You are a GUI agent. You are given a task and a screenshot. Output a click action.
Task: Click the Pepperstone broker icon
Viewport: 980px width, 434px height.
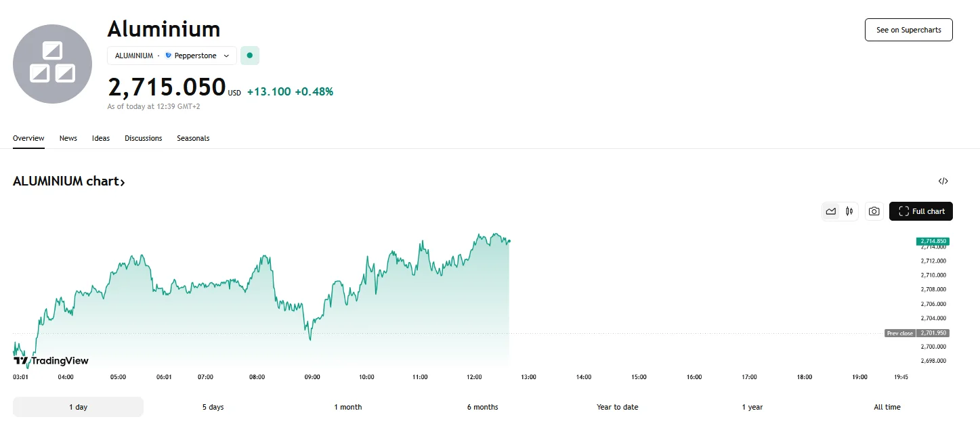[169, 56]
